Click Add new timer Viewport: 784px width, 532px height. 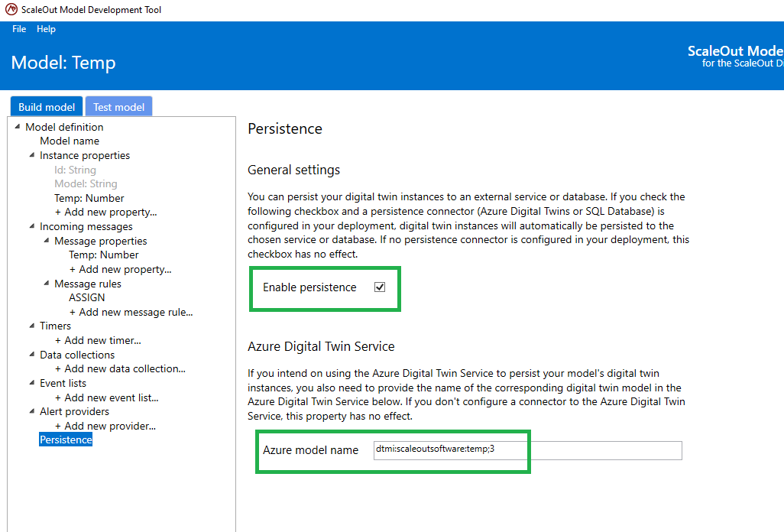[98, 340]
